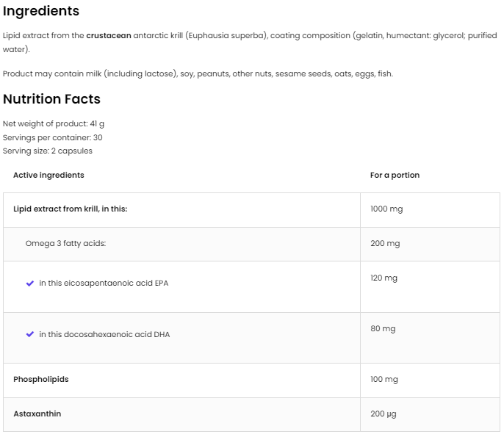
Task: Click the 'Serving size: 2 capsules' line
Action: 48,151
